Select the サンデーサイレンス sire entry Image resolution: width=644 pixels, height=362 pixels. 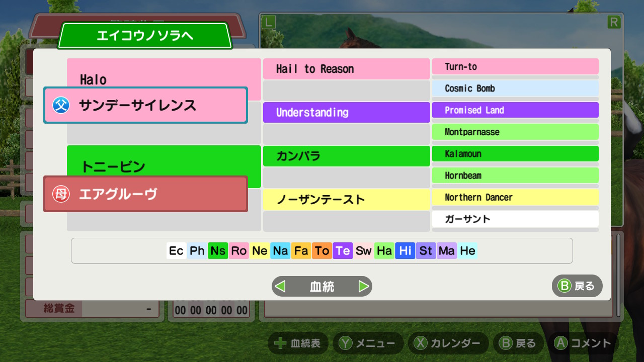click(146, 105)
